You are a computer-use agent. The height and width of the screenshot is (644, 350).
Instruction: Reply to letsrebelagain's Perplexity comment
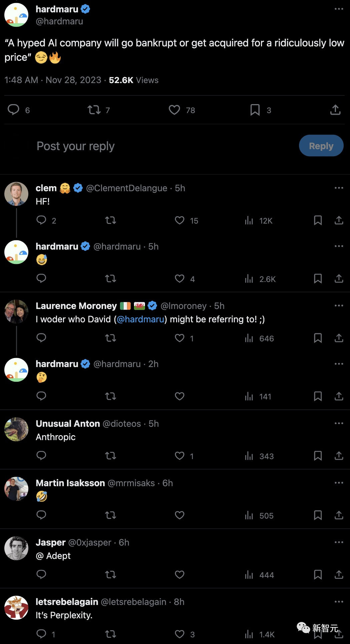coord(41,634)
